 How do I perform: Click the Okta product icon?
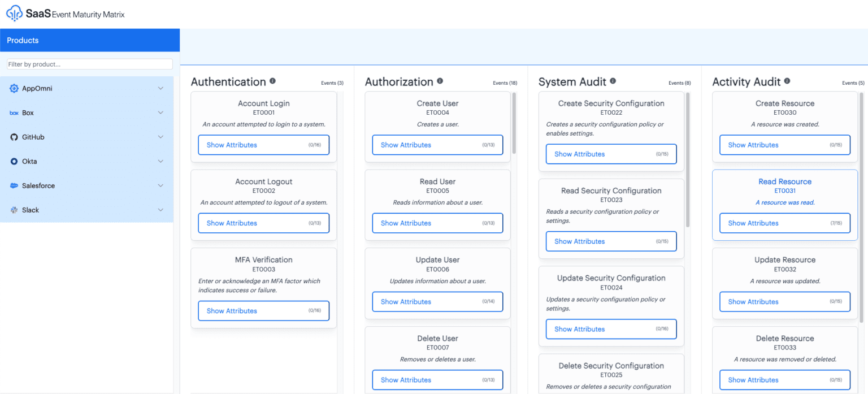pos(14,161)
